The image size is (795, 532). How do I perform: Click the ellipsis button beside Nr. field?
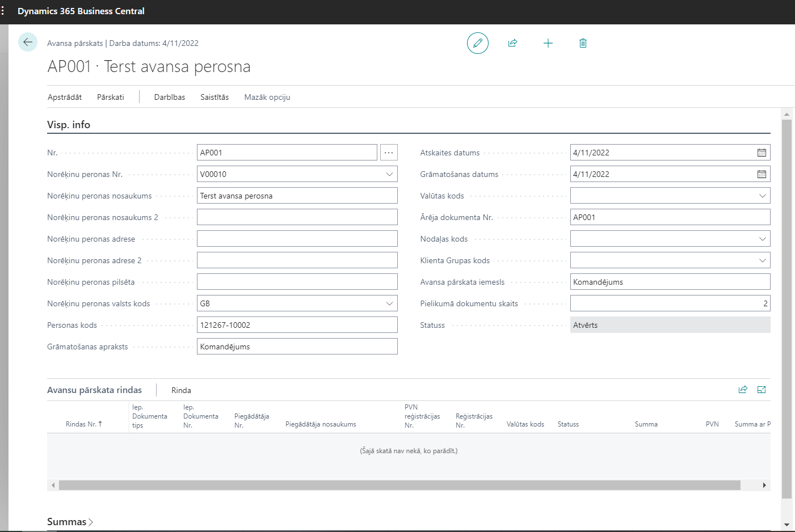click(x=389, y=153)
